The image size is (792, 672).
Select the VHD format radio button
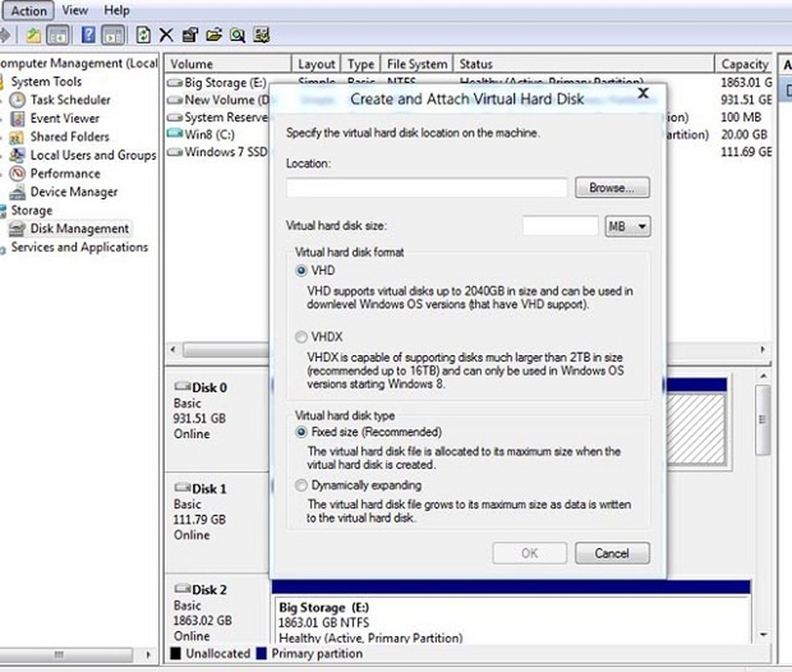click(x=301, y=270)
